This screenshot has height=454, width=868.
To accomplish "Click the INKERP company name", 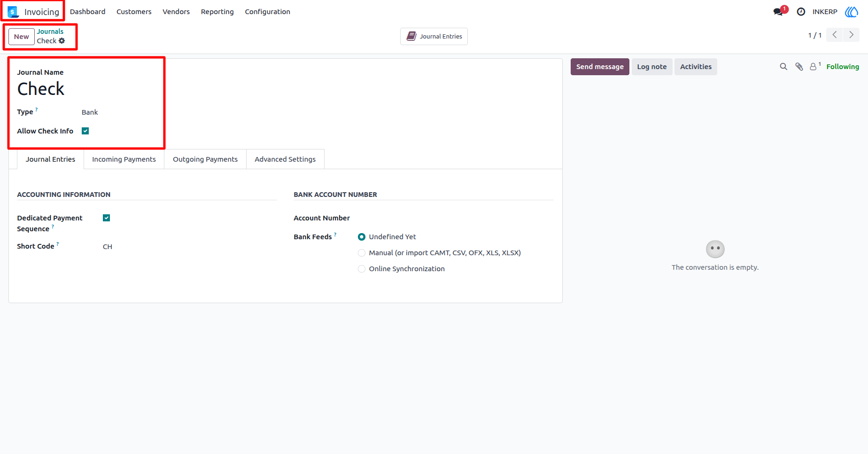I will 825,12.
